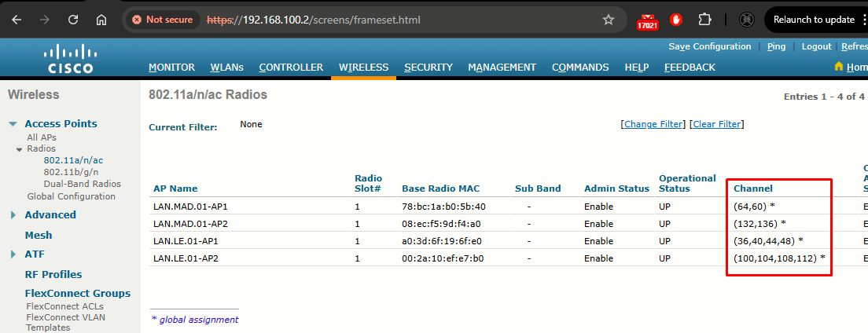Open the MANAGEMENT menu

pos(502,68)
